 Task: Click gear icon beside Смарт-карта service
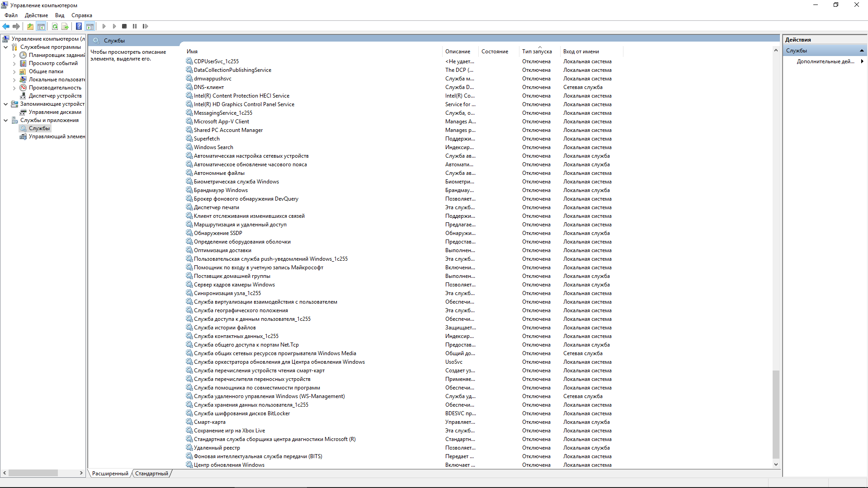click(x=189, y=422)
